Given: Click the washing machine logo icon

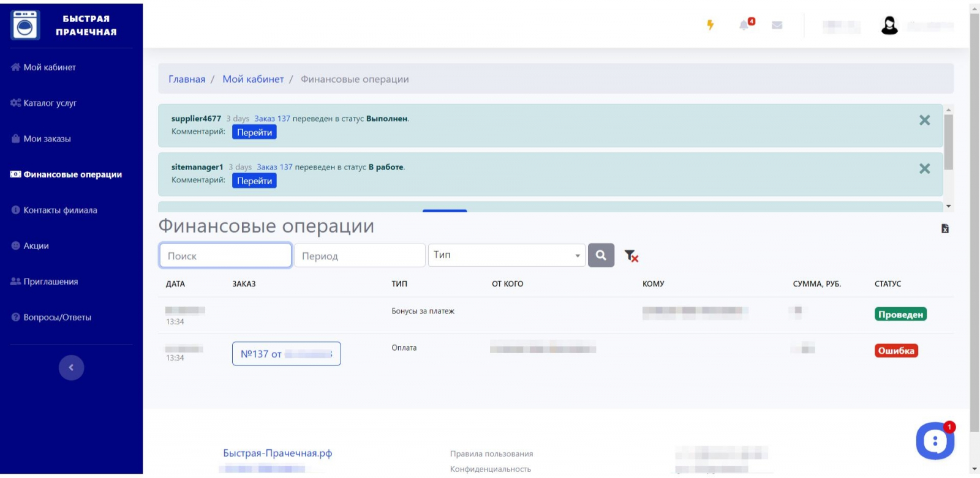Looking at the screenshot, I should tap(25, 25).
